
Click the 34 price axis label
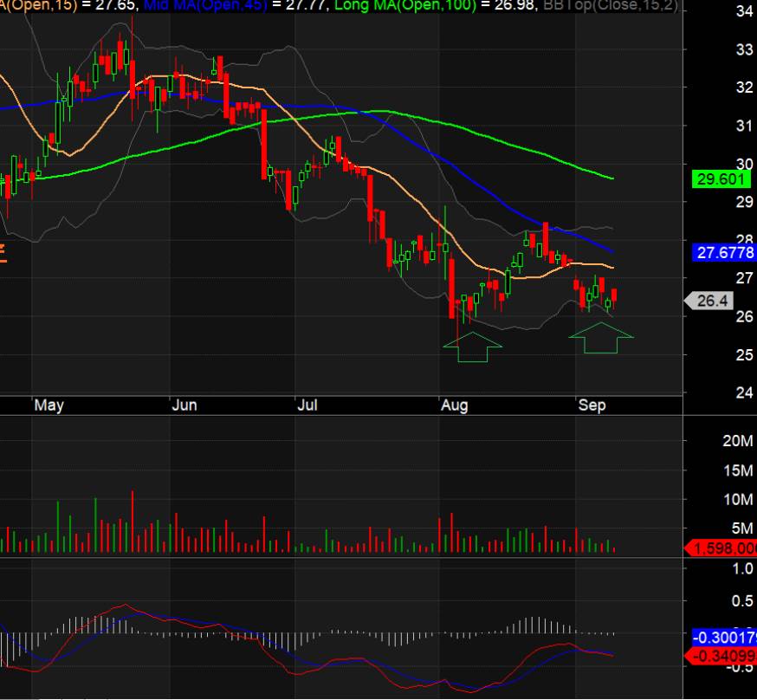click(x=745, y=11)
